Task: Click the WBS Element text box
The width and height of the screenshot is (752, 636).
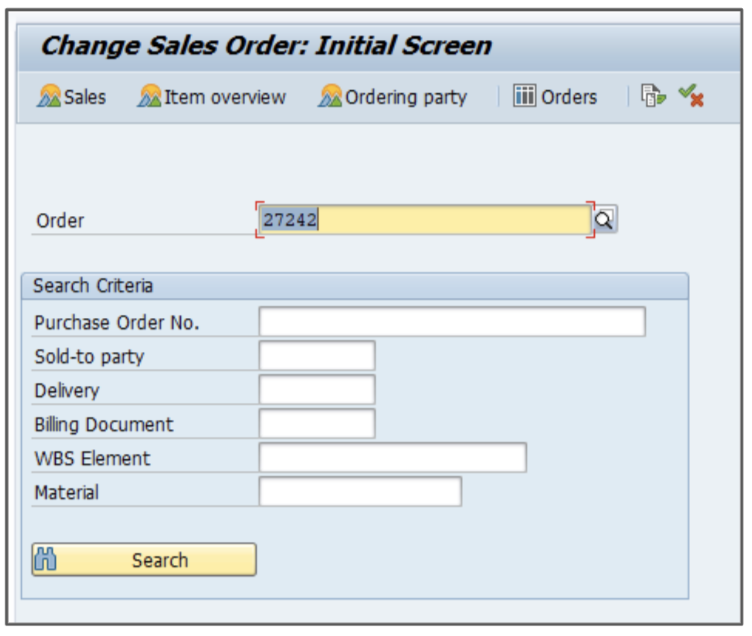Action: (x=392, y=458)
